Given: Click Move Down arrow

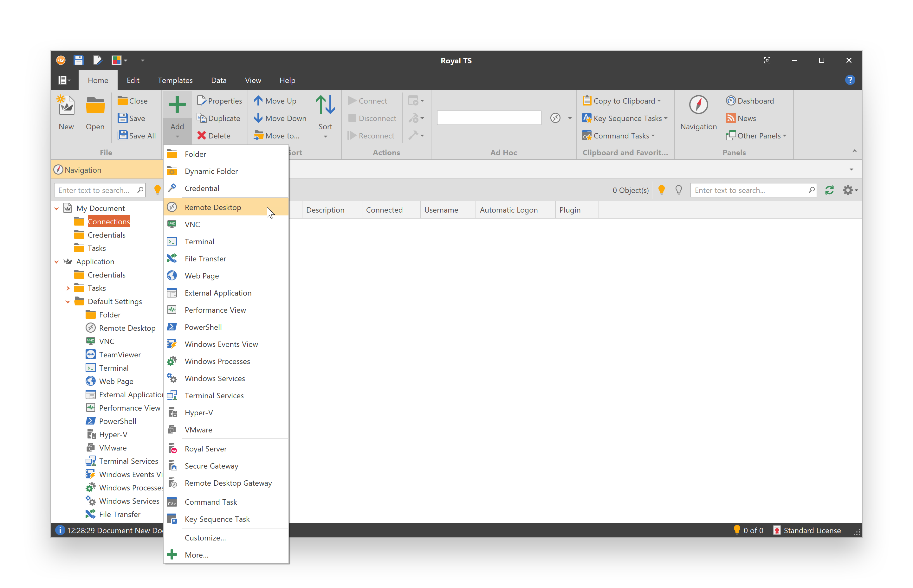Looking at the screenshot, I should [x=258, y=118].
